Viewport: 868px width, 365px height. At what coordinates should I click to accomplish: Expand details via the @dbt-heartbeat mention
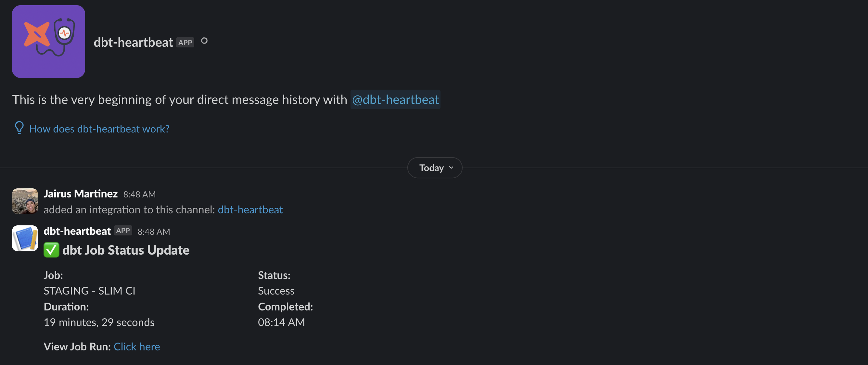click(x=395, y=99)
